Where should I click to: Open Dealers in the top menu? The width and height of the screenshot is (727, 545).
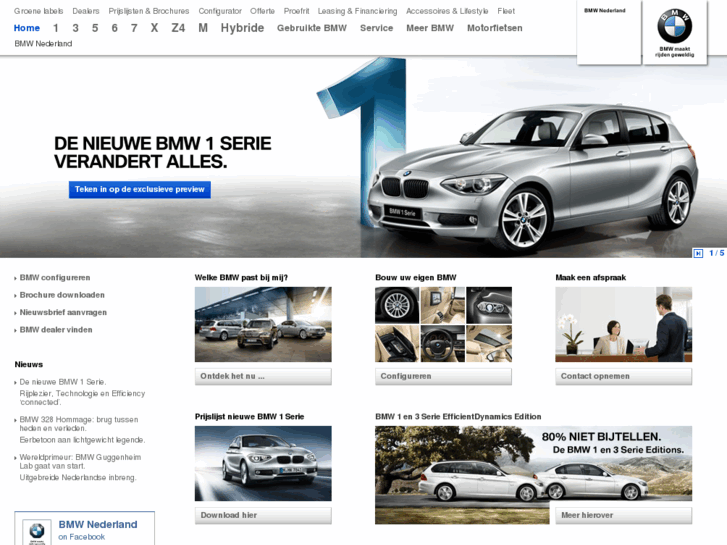point(86,11)
